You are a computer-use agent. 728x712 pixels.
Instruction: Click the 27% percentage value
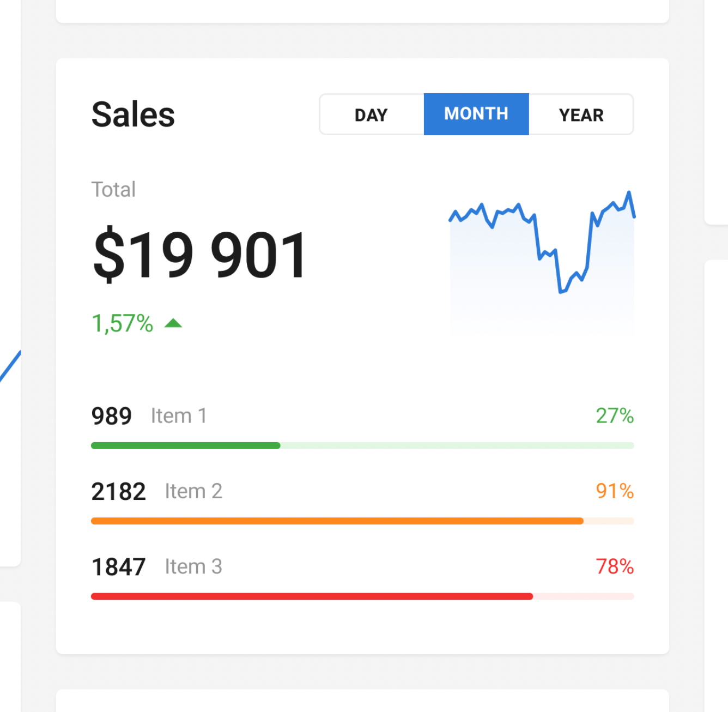[x=614, y=416]
